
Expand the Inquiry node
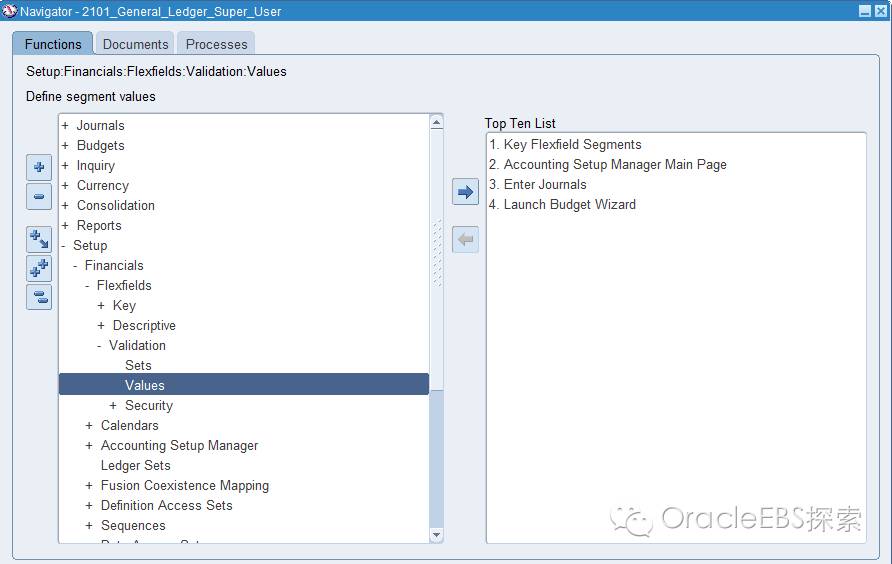point(65,166)
